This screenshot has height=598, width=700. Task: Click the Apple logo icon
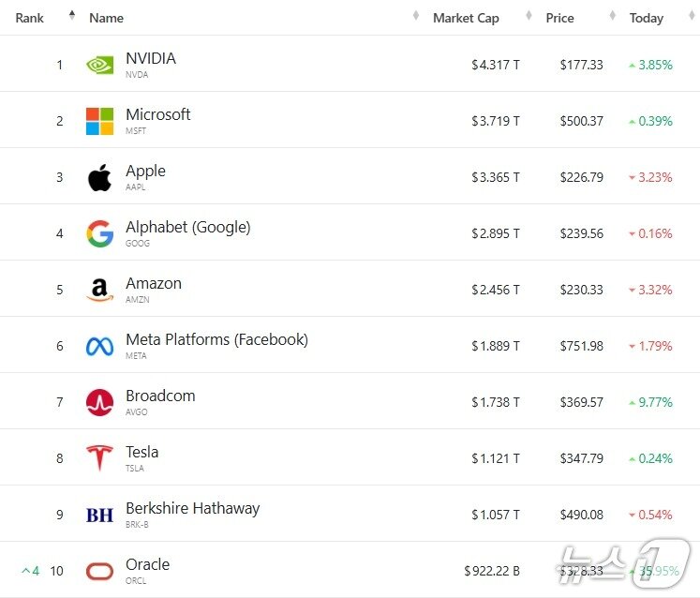pyautogui.click(x=99, y=177)
